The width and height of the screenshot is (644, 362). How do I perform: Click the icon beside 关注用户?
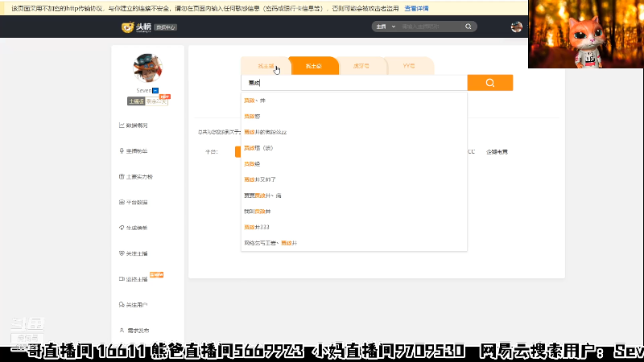(122, 305)
